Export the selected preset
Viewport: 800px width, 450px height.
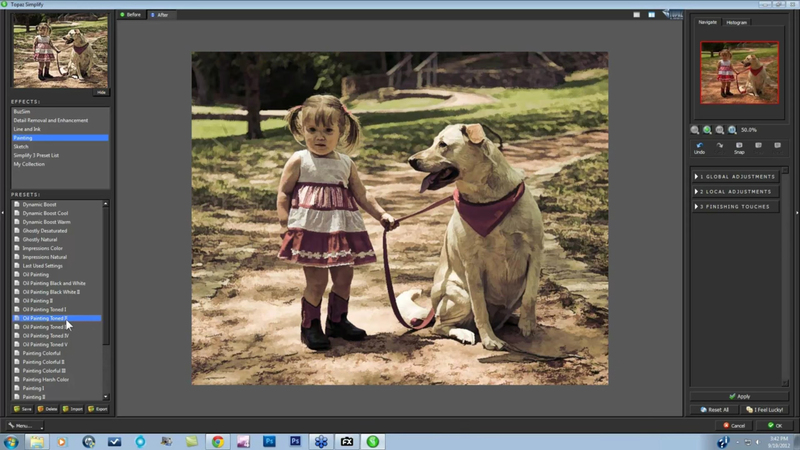point(97,409)
